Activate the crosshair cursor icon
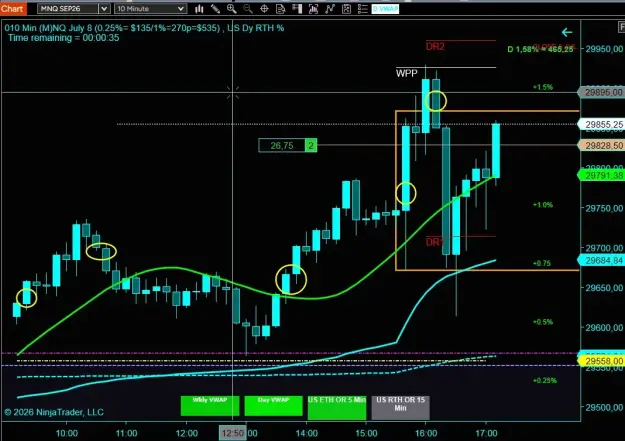Viewport: 625px width, 441px height. point(264,9)
